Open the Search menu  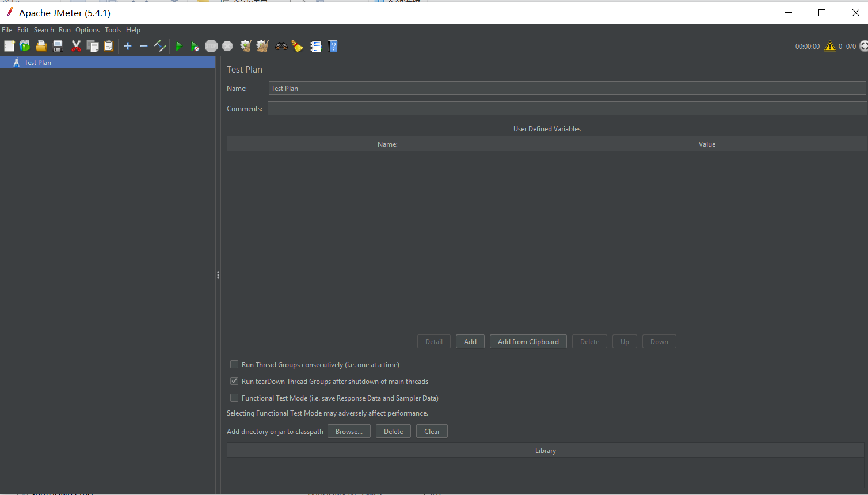pyautogui.click(x=44, y=30)
